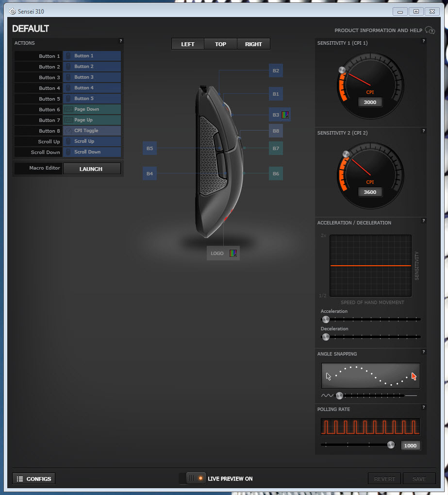
Task: Click the acceleration curve graph
Action: point(371,266)
